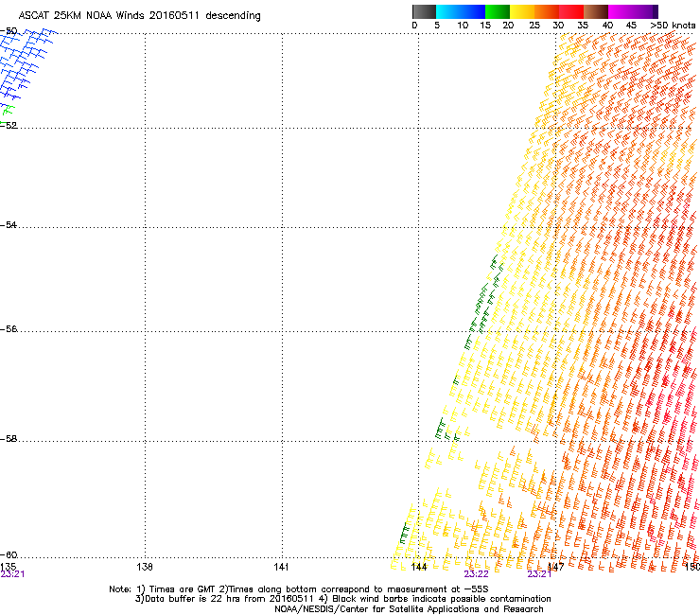700x615 pixels.
Task: Click the purple '23:22' time label
Action: point(476,574)
